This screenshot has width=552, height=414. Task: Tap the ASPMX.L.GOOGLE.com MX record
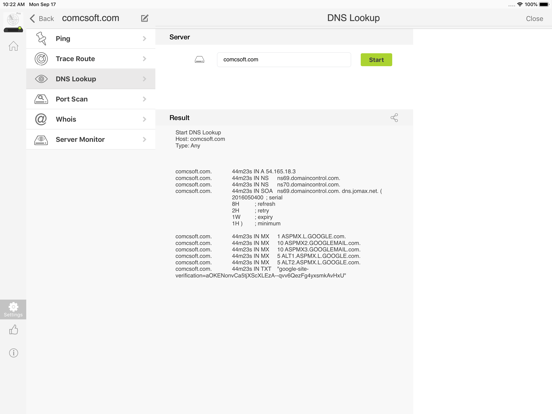(x=261, y=236)
